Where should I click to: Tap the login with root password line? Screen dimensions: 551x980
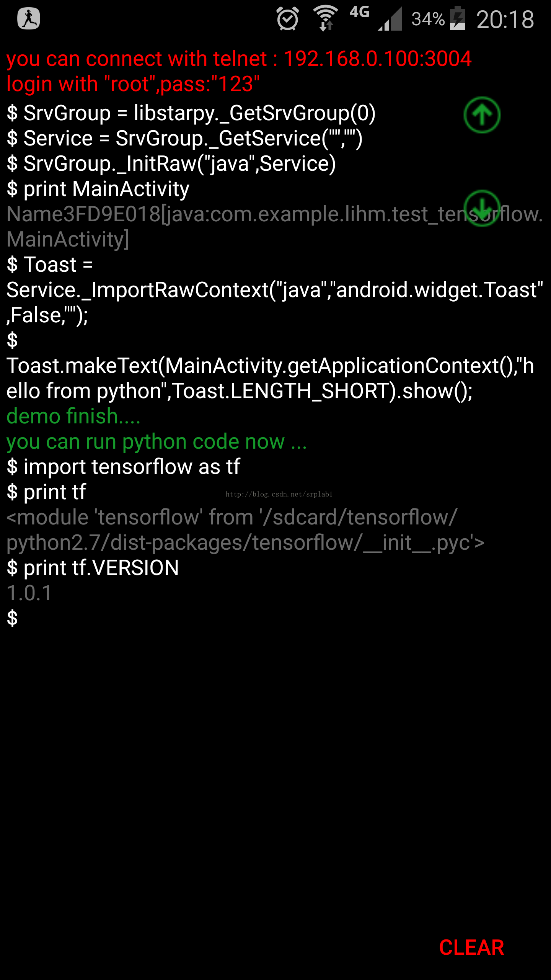(133, 84)
